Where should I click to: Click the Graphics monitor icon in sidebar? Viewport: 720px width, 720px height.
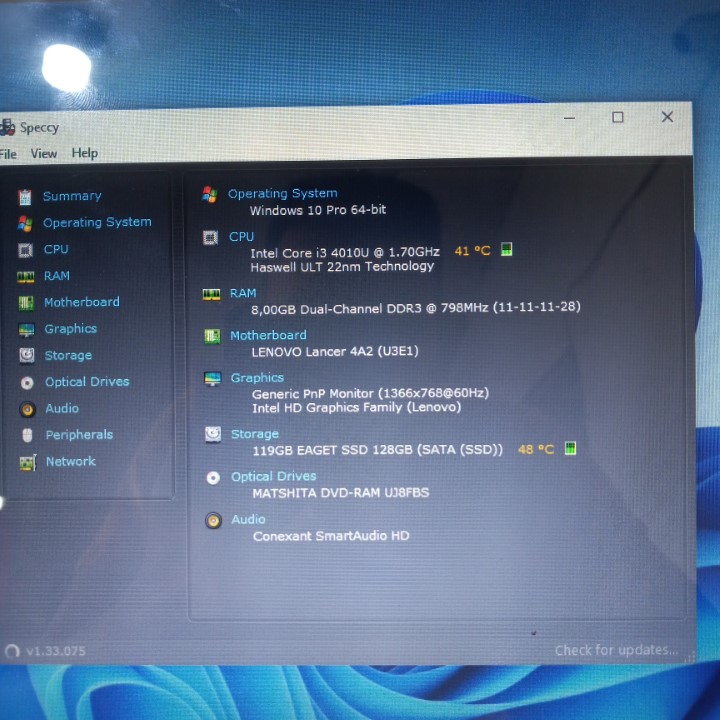pos(26,329)
